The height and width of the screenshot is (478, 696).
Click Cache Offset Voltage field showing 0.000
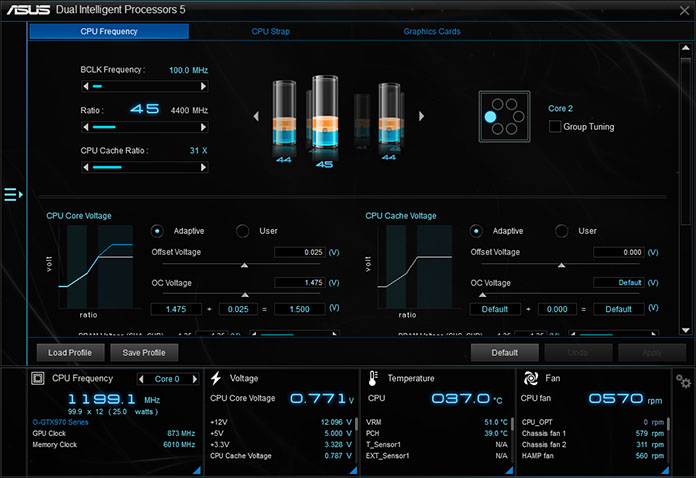click(619, 252)
